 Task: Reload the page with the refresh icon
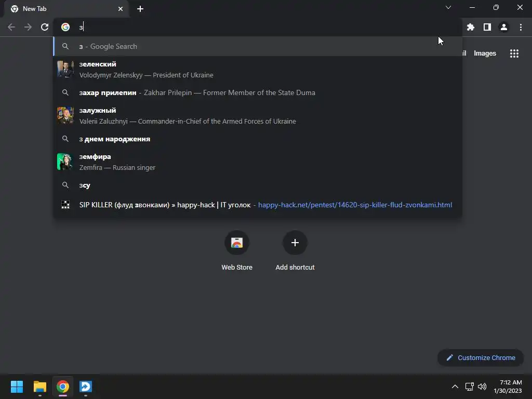click(45, 27)
